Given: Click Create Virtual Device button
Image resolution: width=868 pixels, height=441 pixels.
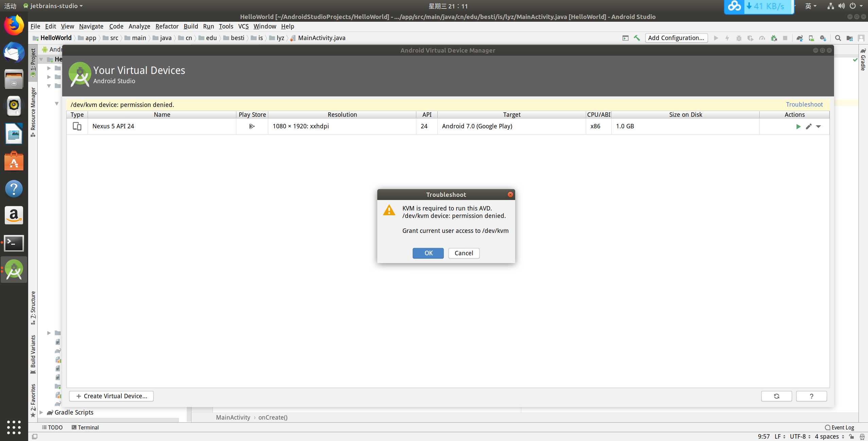Looking at the screenshot, I should point(111,396).
